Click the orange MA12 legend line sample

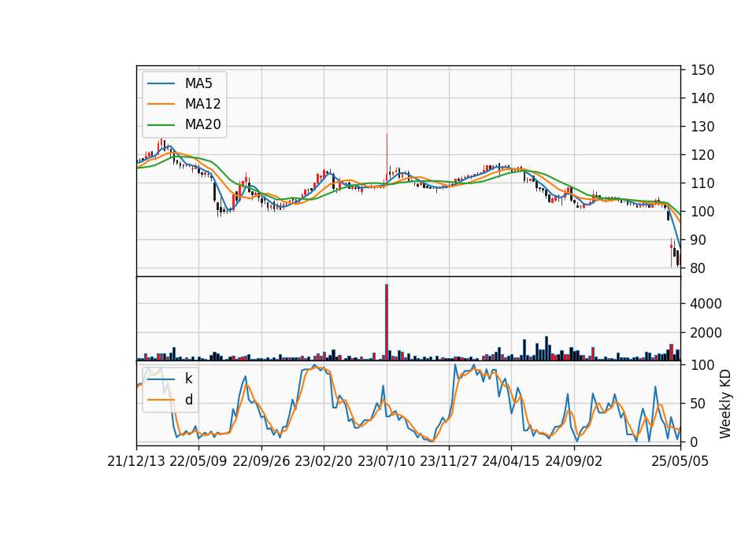(x=161, y=104)
